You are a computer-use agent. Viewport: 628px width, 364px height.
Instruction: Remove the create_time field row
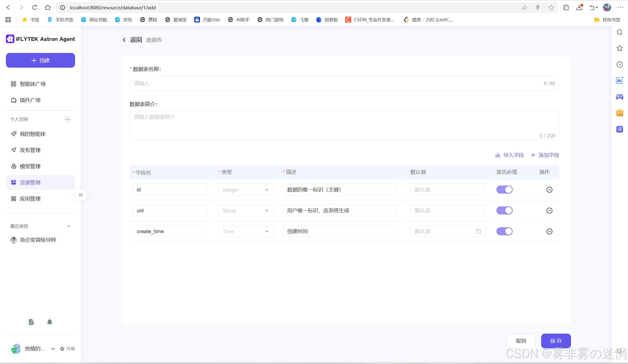point(549,231)
